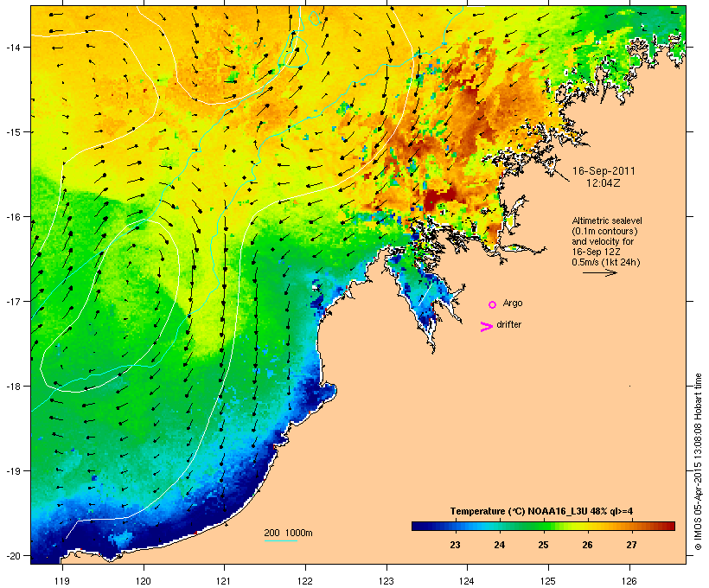Click the '(0.1m contours)' text line
The image size is (709, 588).
pos(604,231)
